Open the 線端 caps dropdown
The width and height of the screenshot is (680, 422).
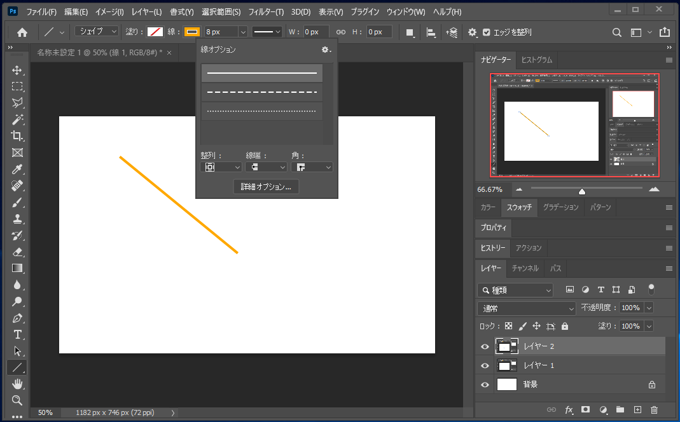(x=266, y=167)
